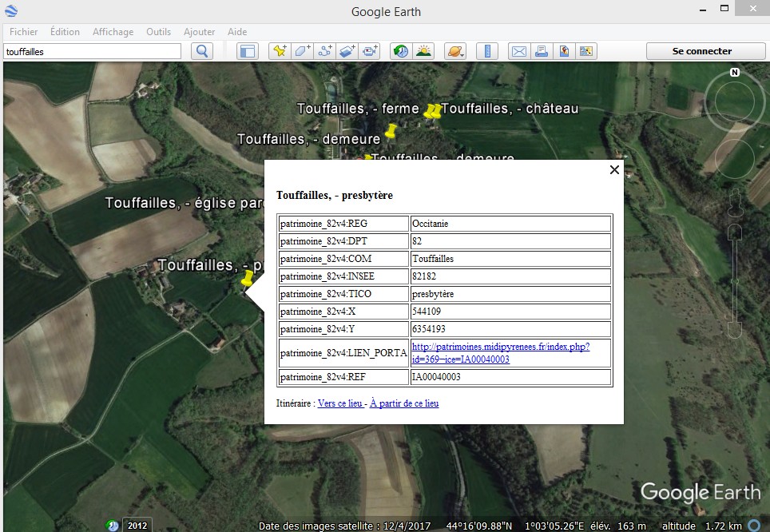
Task: Click the 'Touffailles' commune value cell
Action: click(x=510, y=259)
